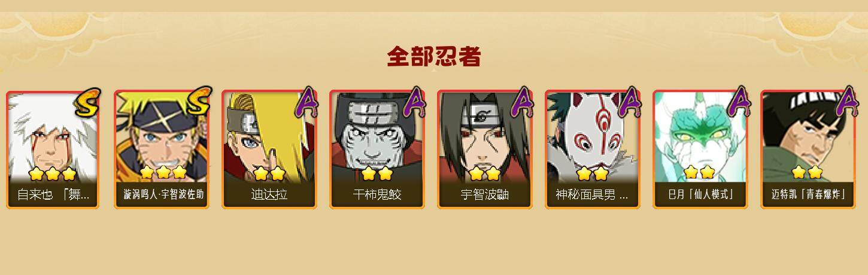This screenshot has width=868, height=275.
Task: Click the three stars on 漩涡鸣人 card
Action: tap(163, 173)
